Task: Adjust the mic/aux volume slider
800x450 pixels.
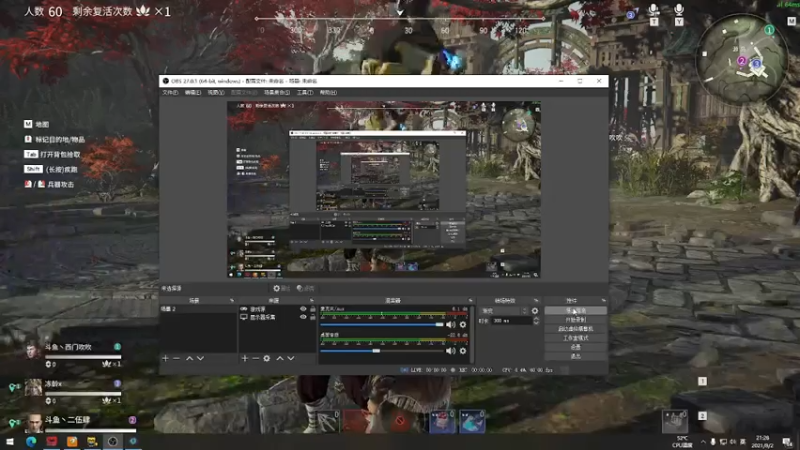Action: pyautogui.click(x=382, y=324)
